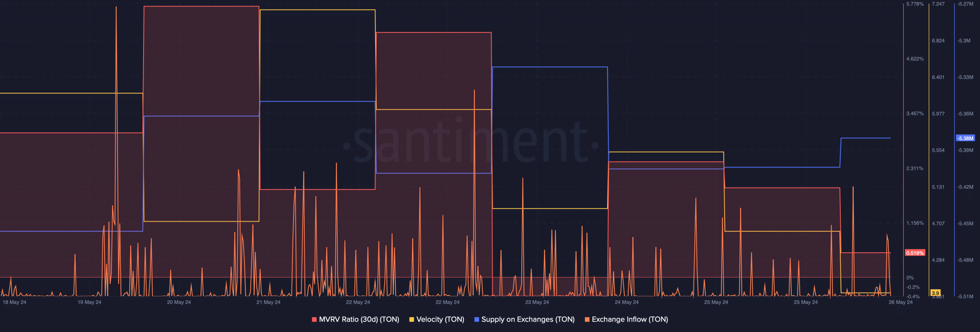Click the 4.622% MVRV axis label
980x332 pixels.
click(x=915, y=59)
